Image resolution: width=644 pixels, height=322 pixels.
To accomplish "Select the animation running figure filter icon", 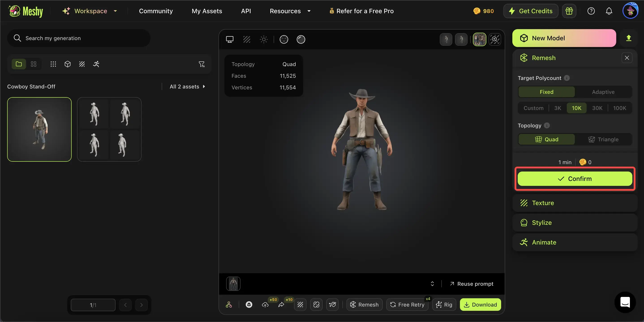I will (96, 64).
